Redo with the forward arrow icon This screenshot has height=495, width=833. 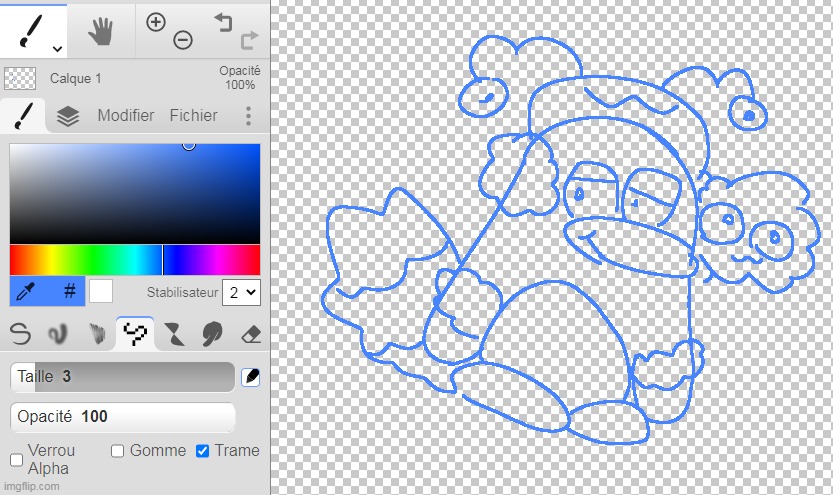tap(249, 40)
